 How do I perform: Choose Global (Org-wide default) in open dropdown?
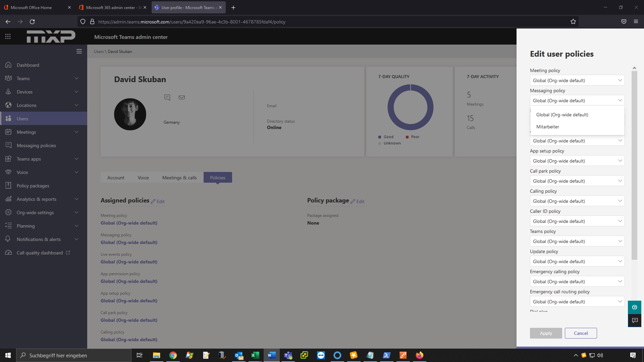pos(562,115)
